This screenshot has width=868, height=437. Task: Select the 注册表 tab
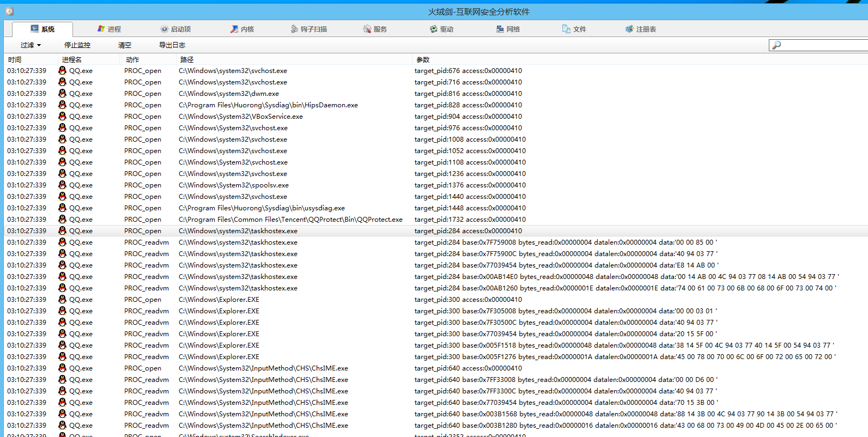click(641, 29)
